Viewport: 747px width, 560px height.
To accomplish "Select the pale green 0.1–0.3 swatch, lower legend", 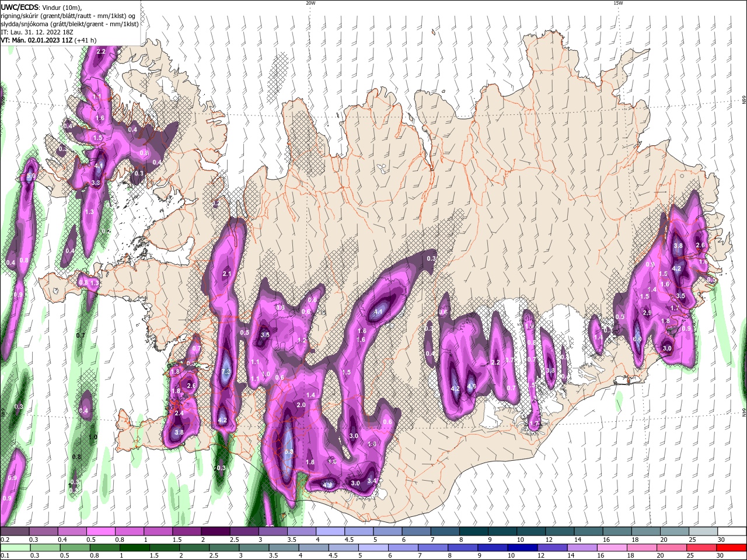I will point(15,548).
